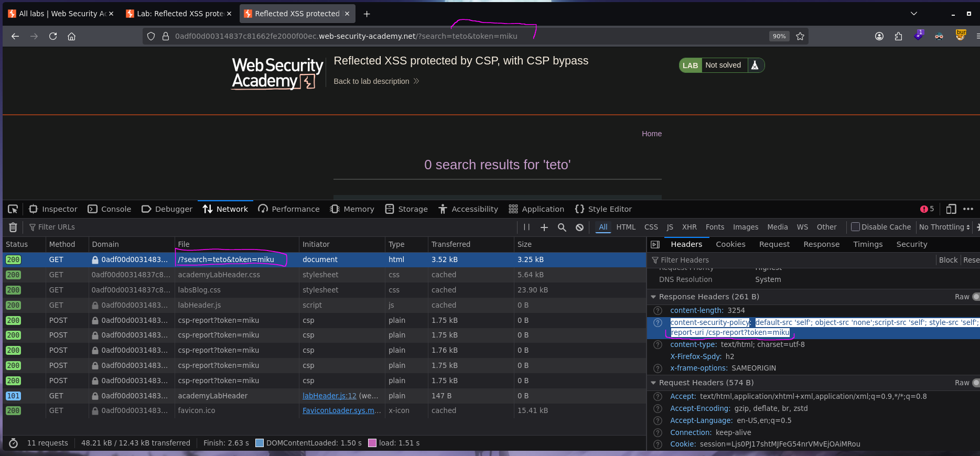Click the Filter Headers input field
This screenshot has height=456, width=980.
coord(792,260)
